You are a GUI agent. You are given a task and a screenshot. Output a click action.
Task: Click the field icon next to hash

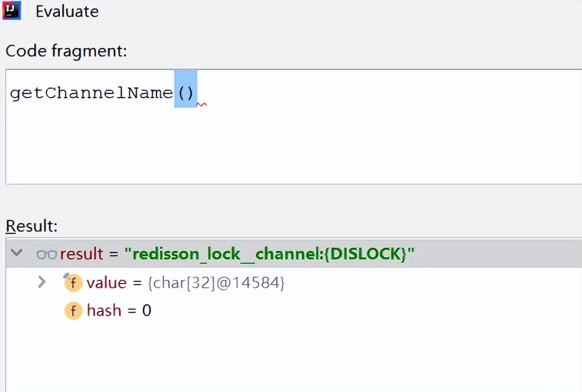click(73, 310)
